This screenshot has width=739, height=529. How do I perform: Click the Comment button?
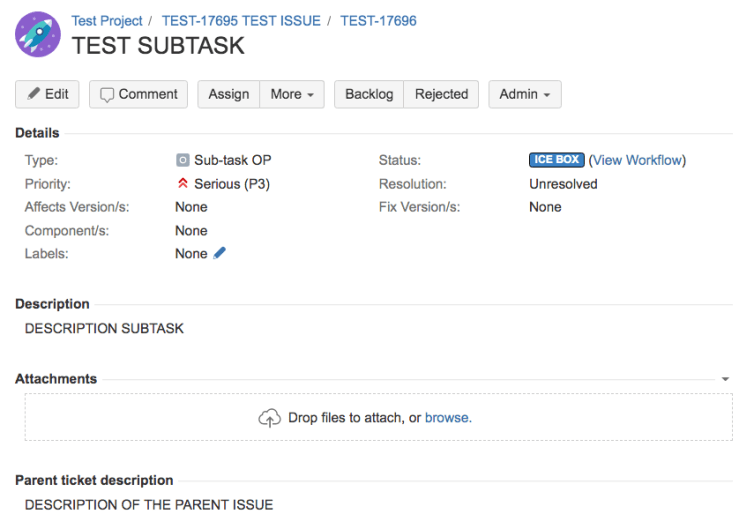139,94
